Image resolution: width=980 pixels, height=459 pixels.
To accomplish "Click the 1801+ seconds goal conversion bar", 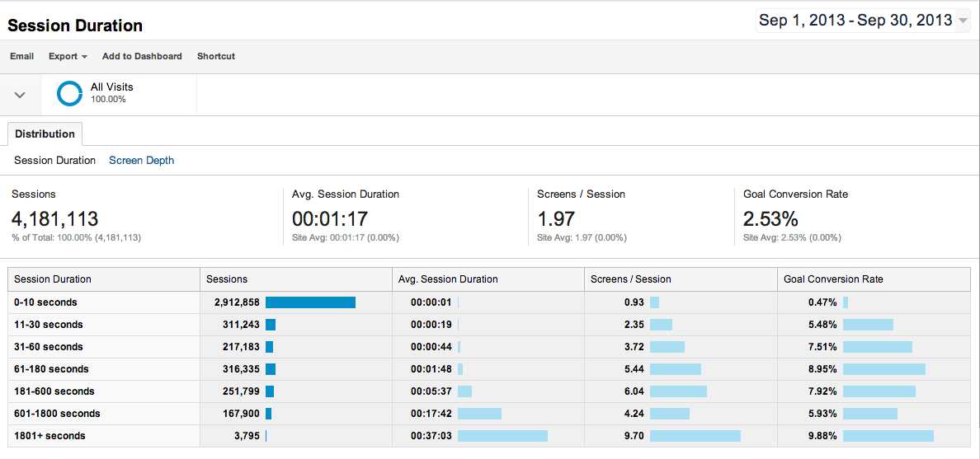I will point(888,436).
